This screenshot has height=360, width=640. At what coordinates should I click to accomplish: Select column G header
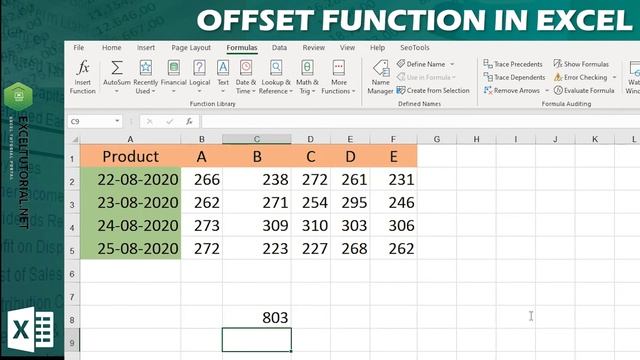click(x=437, y=139)
